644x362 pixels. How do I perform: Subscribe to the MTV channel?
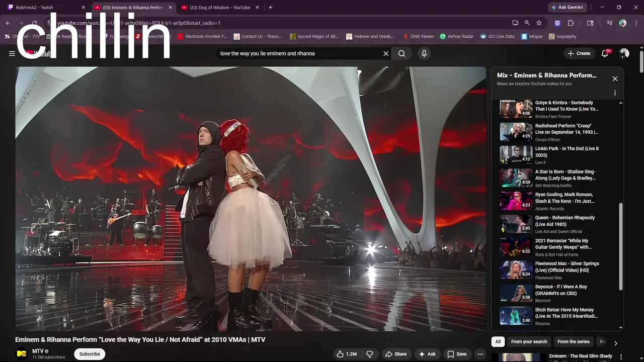pyautogui.click(x=90, y=354)
